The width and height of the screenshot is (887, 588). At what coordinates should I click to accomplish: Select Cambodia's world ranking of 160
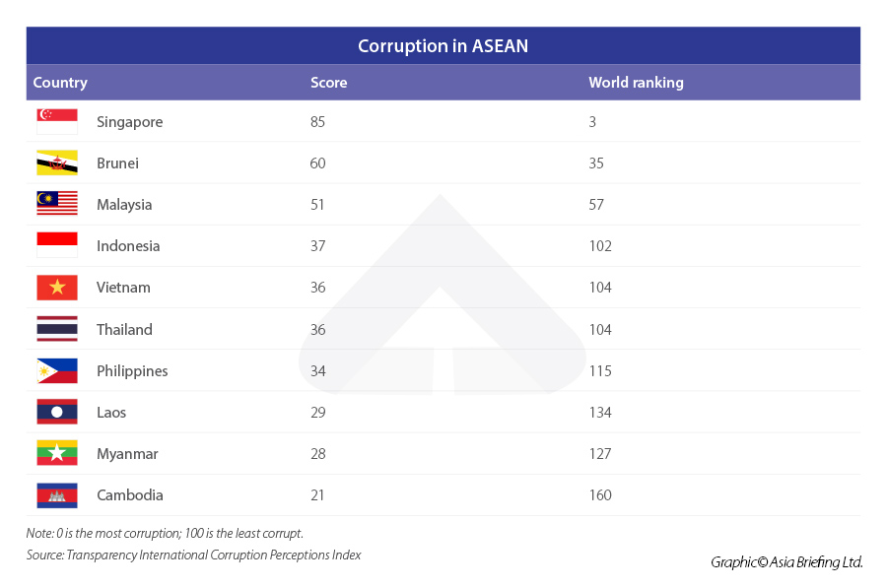click(x=600, y=495)
